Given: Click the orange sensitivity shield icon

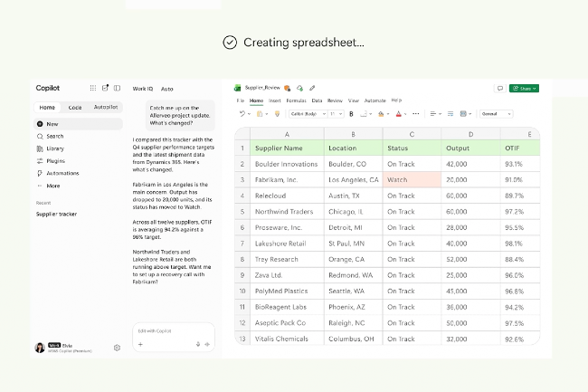Looking at the screenshot, I should click(x=288, y=88).
